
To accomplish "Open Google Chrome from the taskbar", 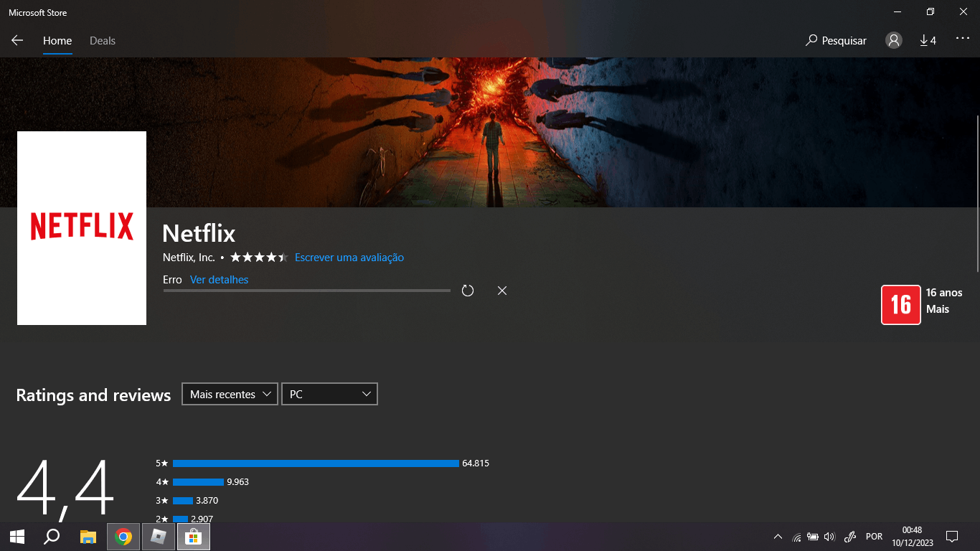I will pyautogui.click(x=123, y=537).
